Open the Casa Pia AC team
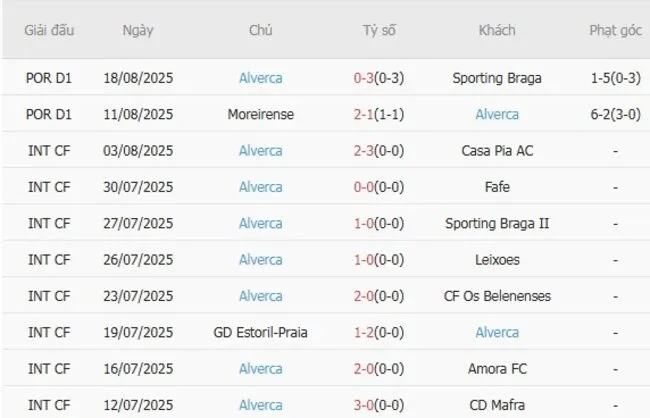 496,151
